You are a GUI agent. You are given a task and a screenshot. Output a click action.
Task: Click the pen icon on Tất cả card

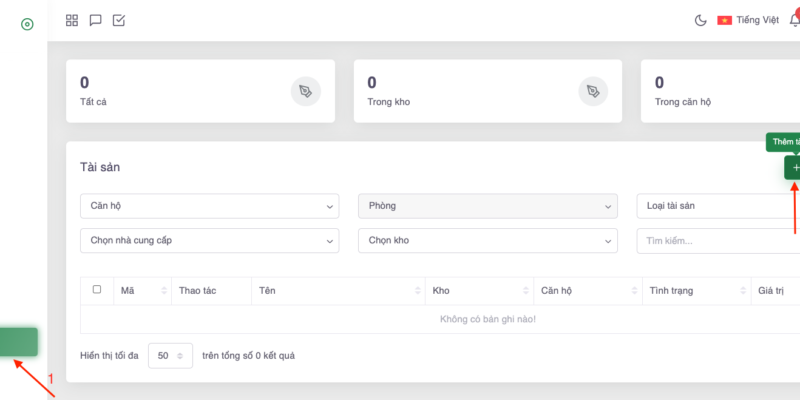click(x=306, y=91)
